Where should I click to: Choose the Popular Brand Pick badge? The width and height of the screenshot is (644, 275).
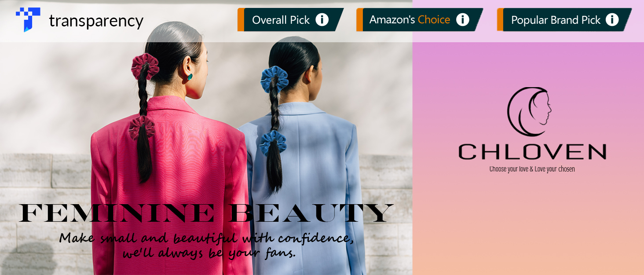pos(564,20)
